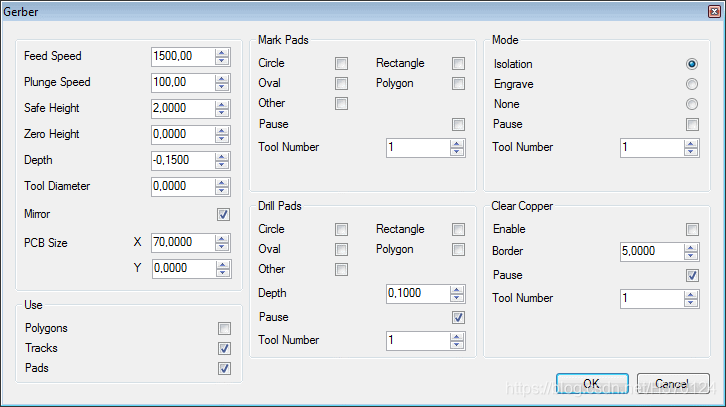The height and width of the screenshot is (407, 726).
Task: Uncheck Pause in the Clear Copper group
Action: tap(692, 276)
